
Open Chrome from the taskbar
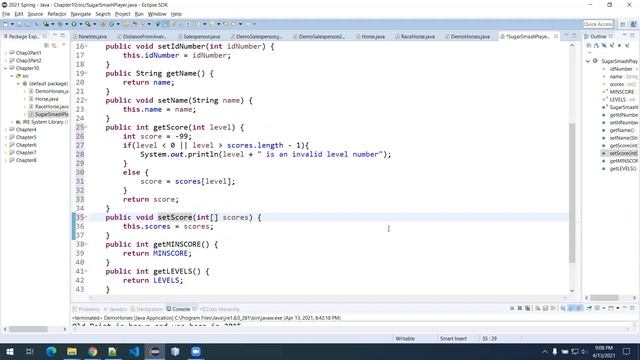[x=93, y=351]
